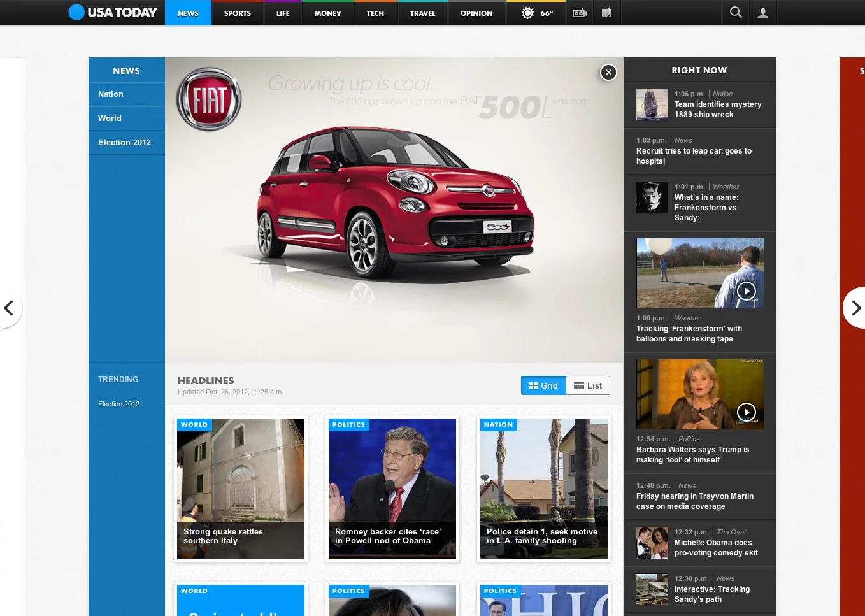Open the Sports tab
The width and height of the screenshot is (865, 616).
(237, 13)
